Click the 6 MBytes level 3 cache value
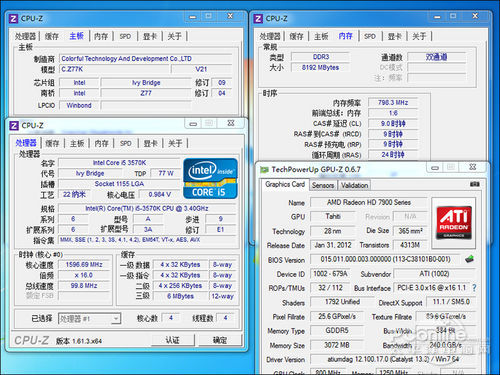The height and width of the screenshot is (375, 500). (x=180, y=296)
